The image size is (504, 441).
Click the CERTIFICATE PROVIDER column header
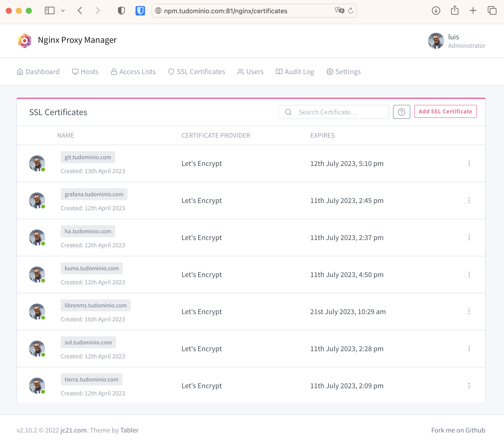click(x=216, y=135)
